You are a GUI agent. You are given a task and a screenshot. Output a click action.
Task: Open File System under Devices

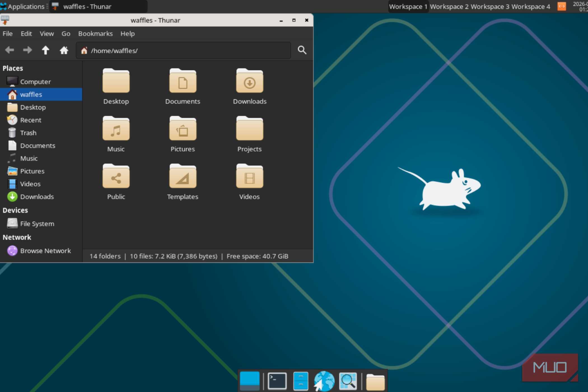tap(41, 224)
